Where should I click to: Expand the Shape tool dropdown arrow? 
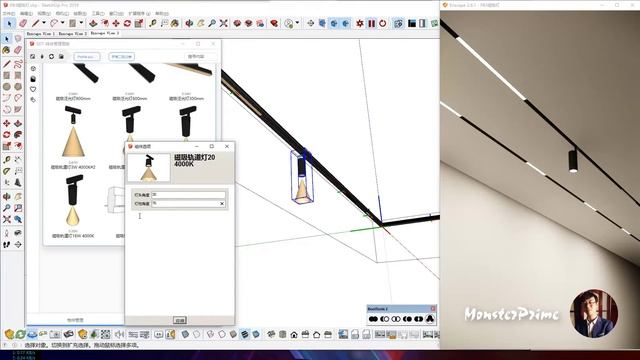point(81,23)
